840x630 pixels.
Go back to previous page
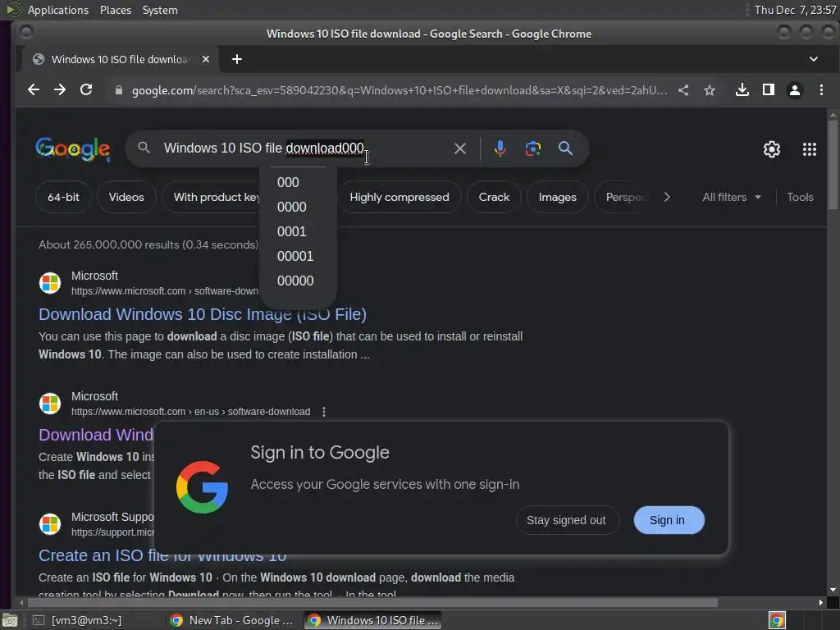[x=33, y=90]
